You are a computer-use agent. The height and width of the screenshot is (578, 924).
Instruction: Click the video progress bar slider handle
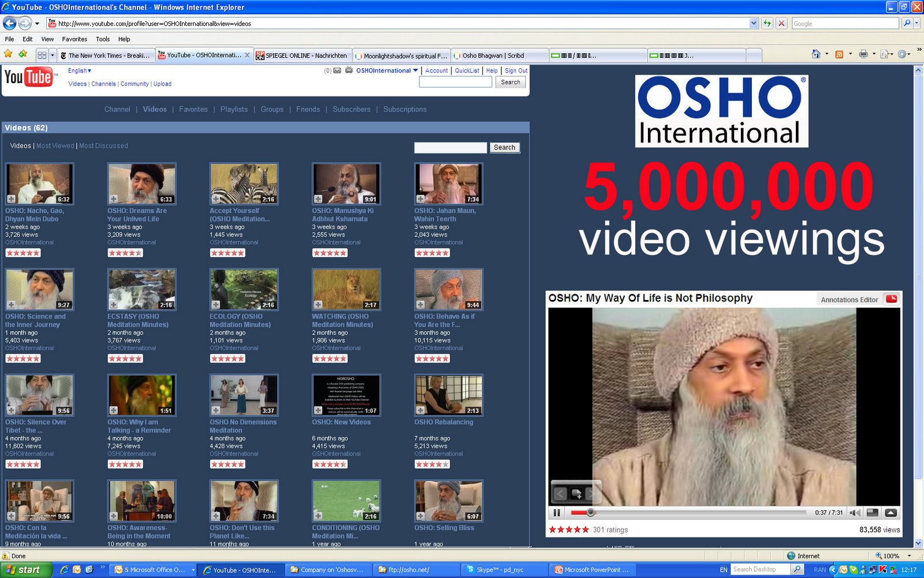pyautogui.click(x=590, y=513)
